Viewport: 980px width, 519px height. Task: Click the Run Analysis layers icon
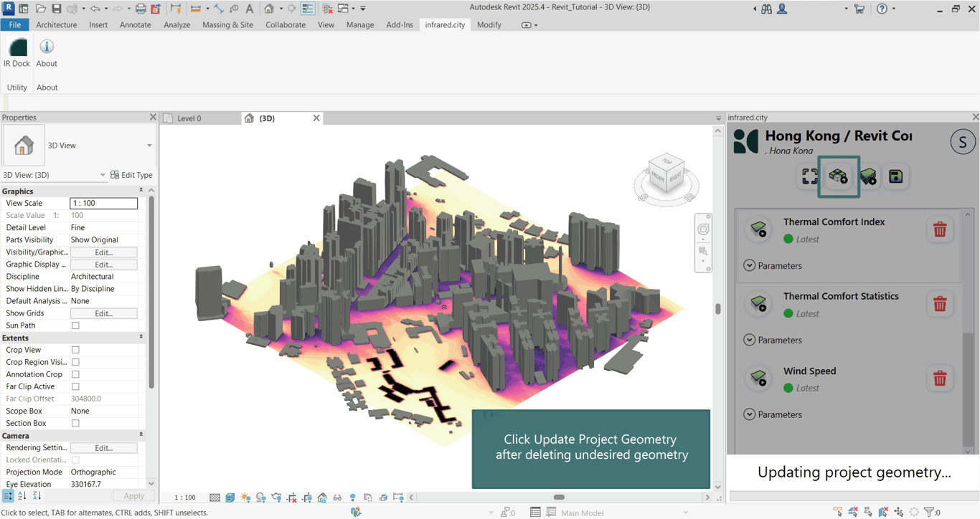tap(868, 176)
